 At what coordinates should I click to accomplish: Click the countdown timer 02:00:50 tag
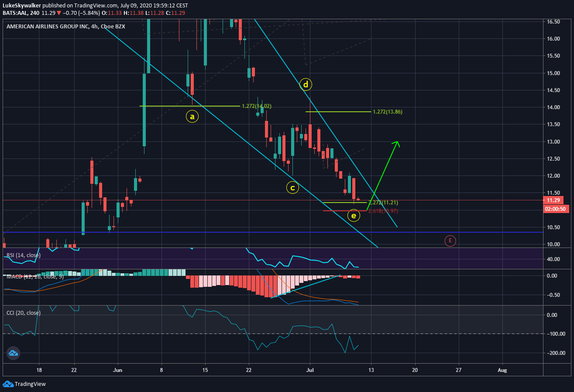556,209
